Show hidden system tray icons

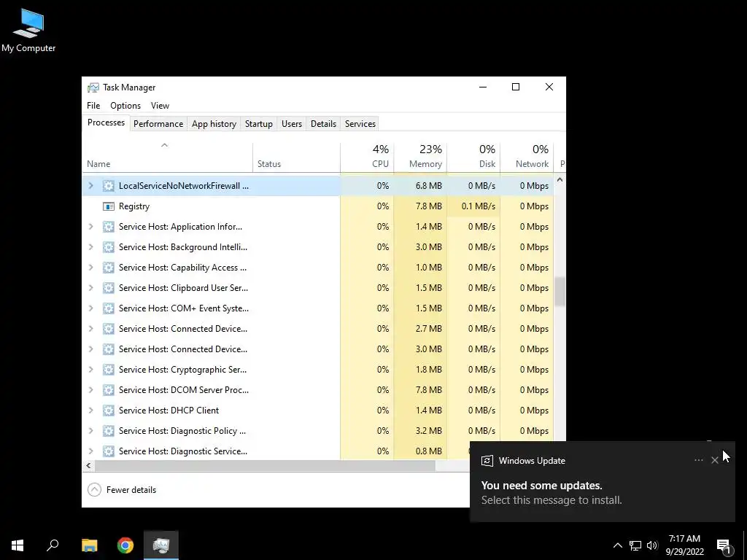(x=617, y=545)
